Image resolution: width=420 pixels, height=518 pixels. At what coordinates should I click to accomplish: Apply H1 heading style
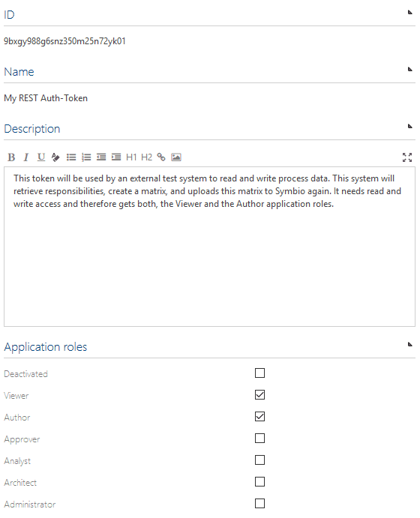coord(131,157)
